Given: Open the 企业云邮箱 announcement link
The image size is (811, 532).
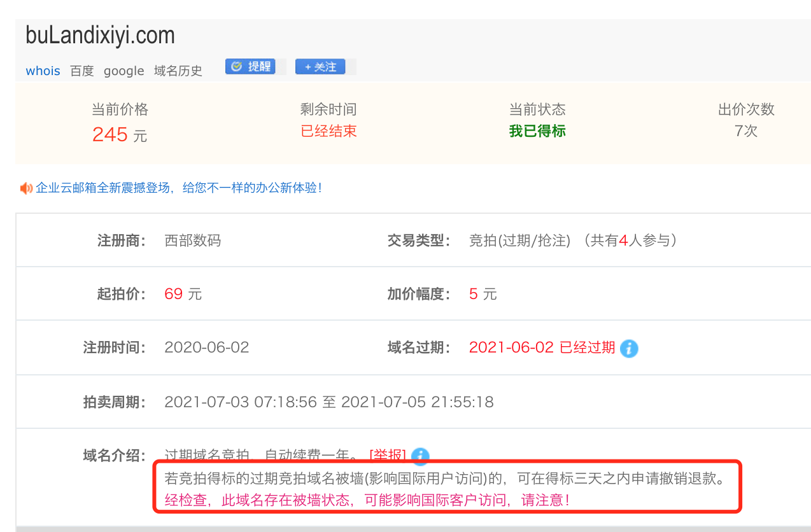Looking at the screenshot, I should 178,188.
